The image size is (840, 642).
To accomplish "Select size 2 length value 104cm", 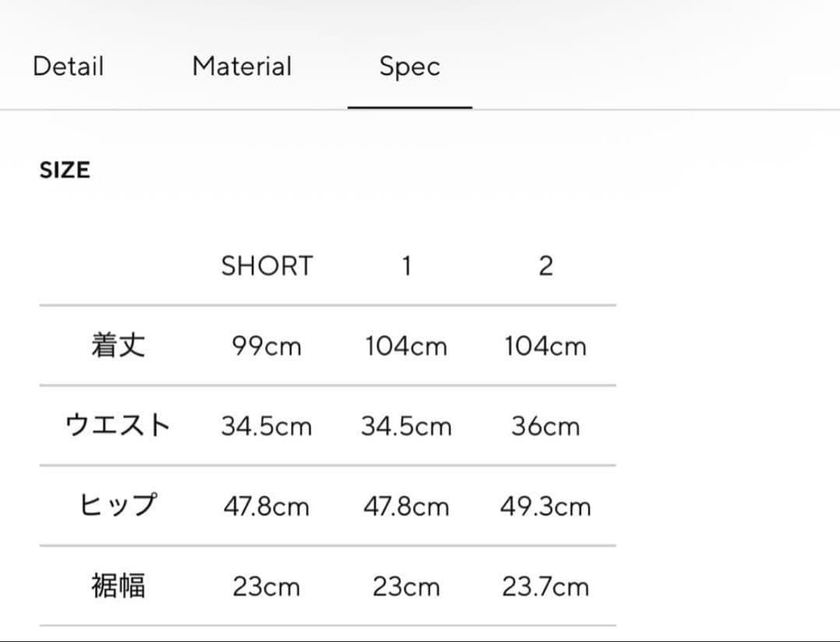I will [545, 346].
